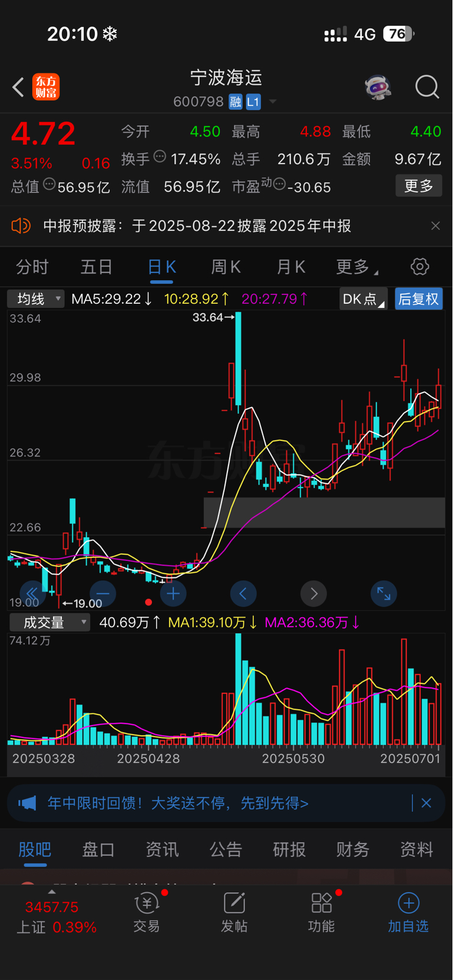Image resolution: width=453 pixels, height=980 pixels.
Task: Tap the speaker announcement icon
Action: (21, 225)
